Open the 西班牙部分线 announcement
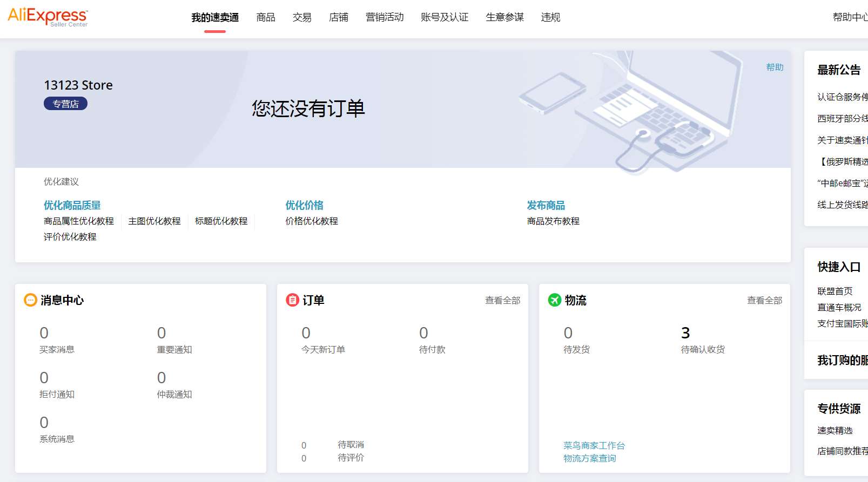 pyautogui.click(x=843, y=118)
